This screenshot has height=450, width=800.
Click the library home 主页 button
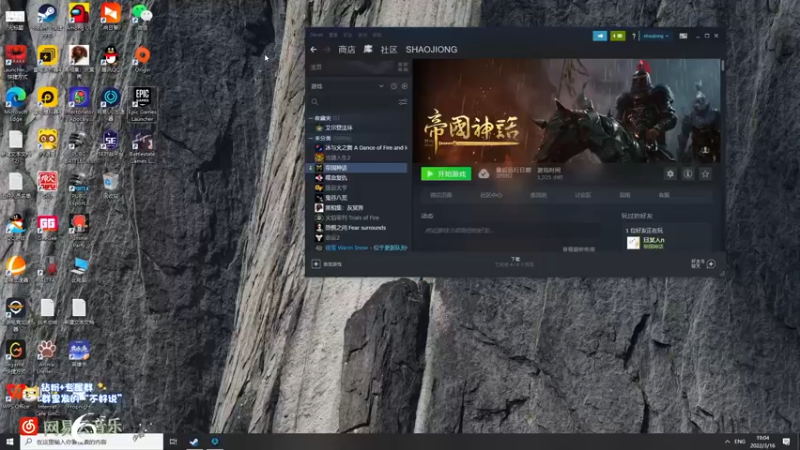coord(351,67)
